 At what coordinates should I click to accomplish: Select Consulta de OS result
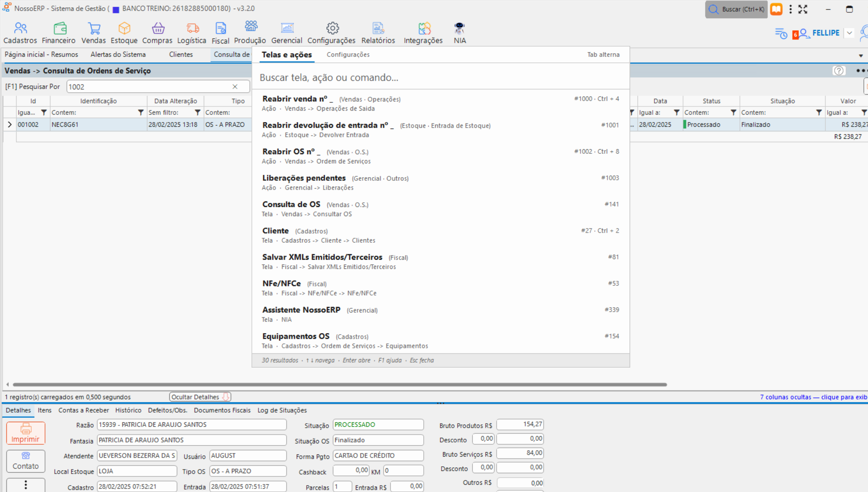click(x=441, y=209)
